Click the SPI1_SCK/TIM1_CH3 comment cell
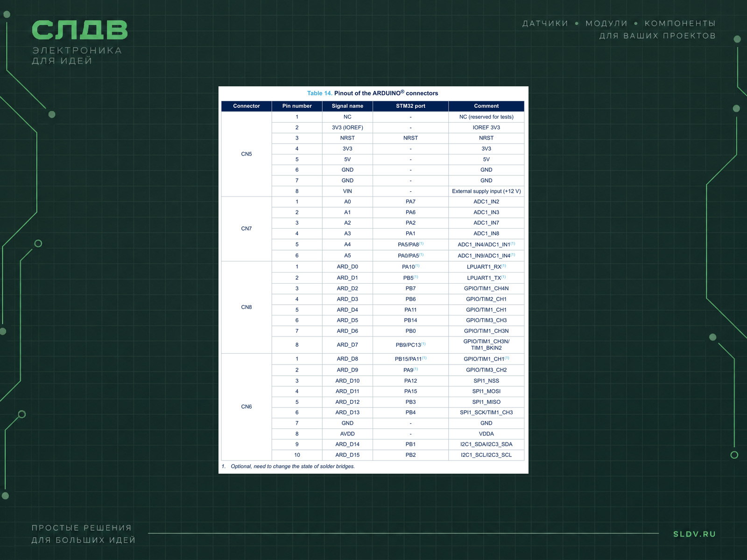The image size is (747, 560). coord(486,413)
